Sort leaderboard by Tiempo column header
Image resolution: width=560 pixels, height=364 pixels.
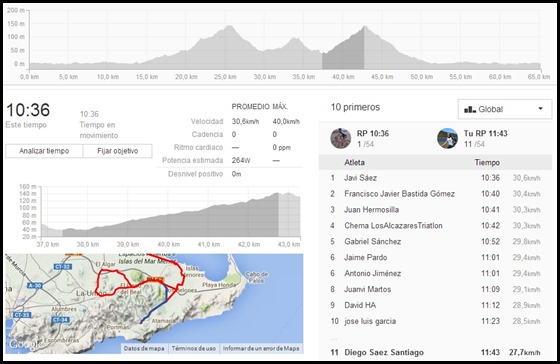coord(487,163)
